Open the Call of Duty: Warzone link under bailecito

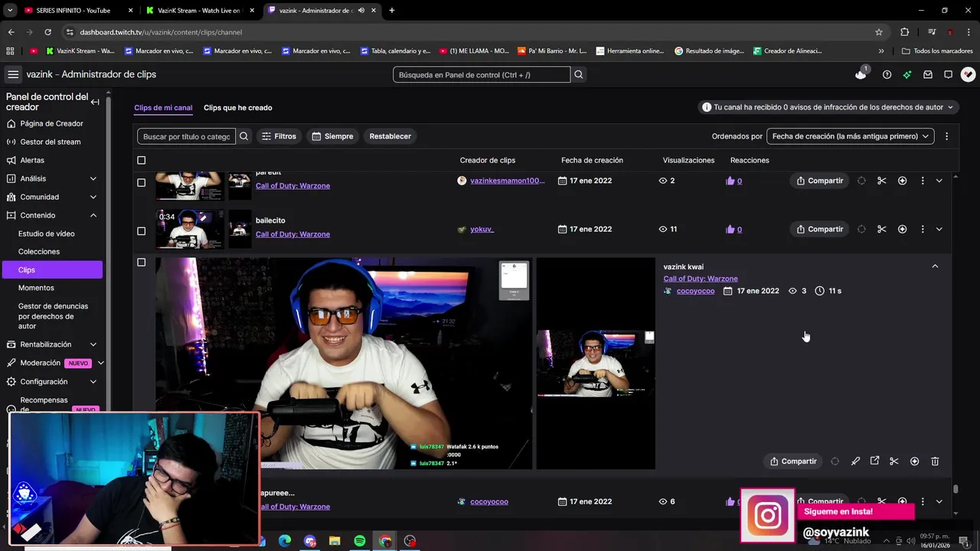coord(292,234)
